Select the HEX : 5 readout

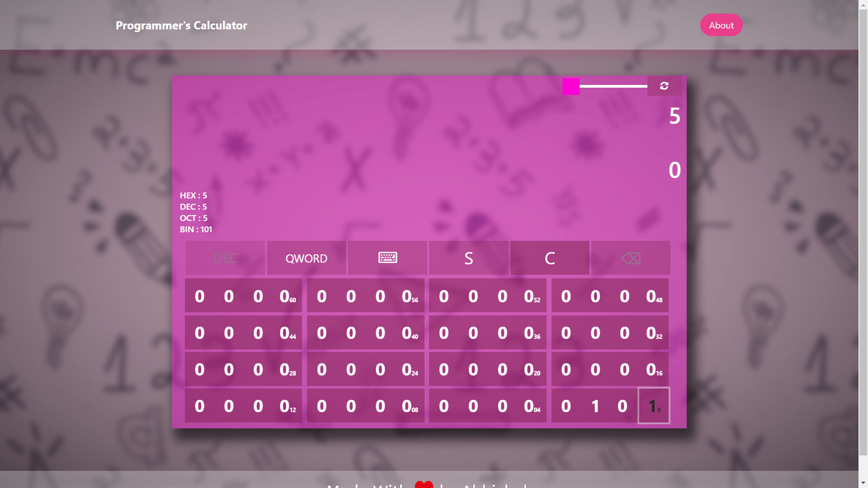point(193,196)
